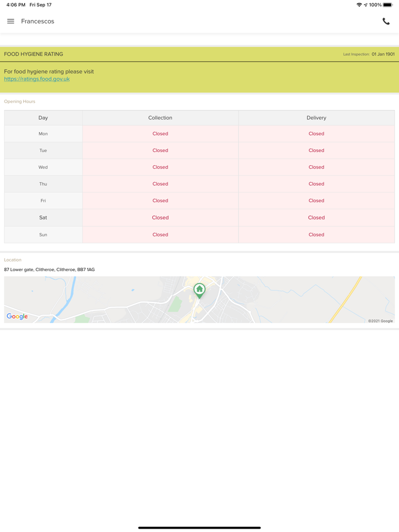Tap the FOOD HYGIENE RATING header

[x=34, y=54]
